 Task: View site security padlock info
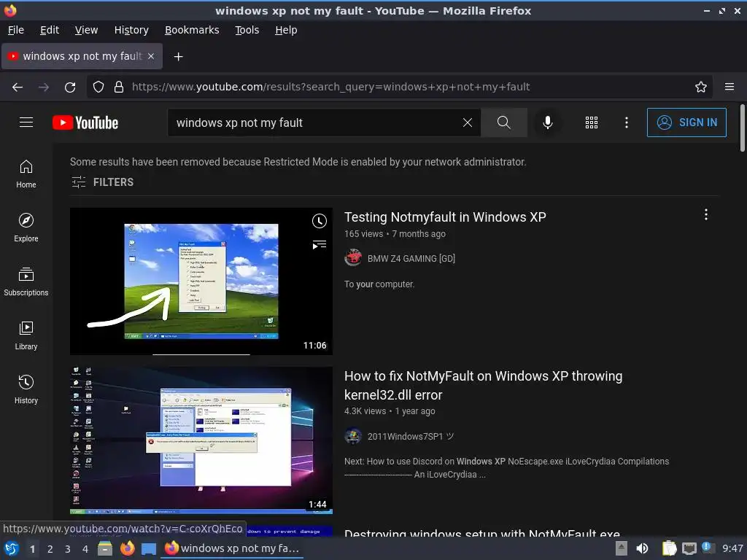click(119, 87)
